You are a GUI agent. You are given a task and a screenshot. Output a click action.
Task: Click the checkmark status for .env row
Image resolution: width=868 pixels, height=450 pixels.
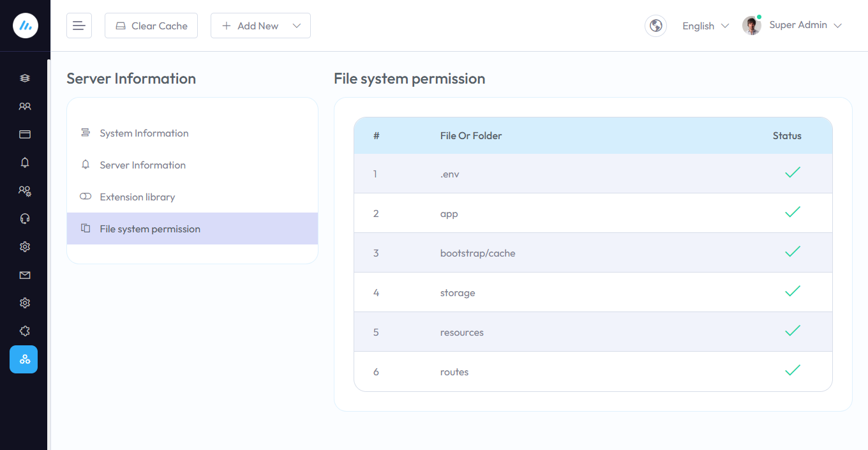[793, 173]
